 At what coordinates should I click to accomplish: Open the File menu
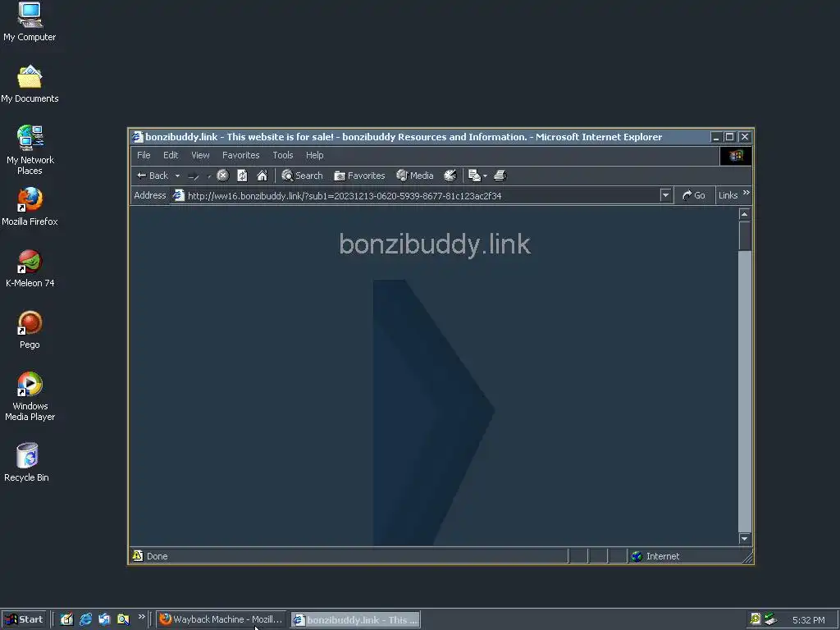point(144,155)
